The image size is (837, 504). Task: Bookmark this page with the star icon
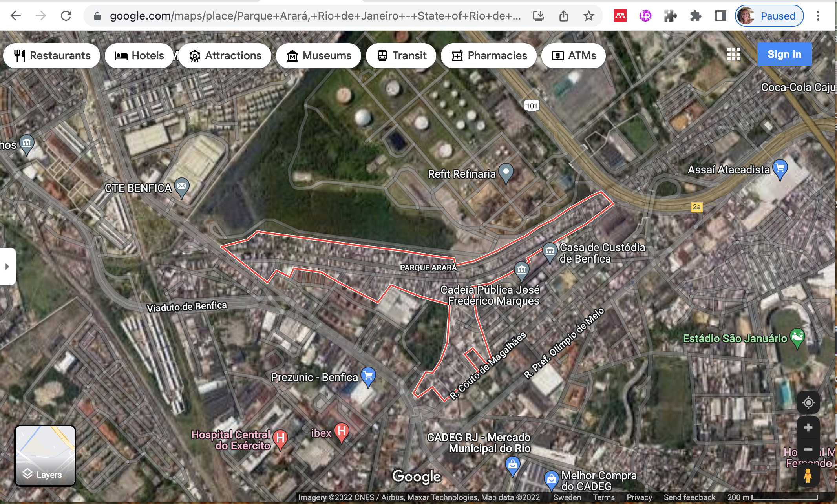click(x=588, y=16)
